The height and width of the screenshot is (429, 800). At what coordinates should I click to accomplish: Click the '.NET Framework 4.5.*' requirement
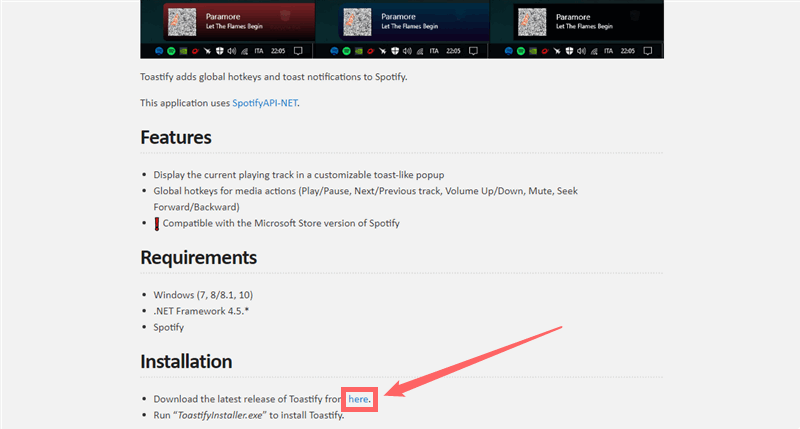(x=201, y=311)
